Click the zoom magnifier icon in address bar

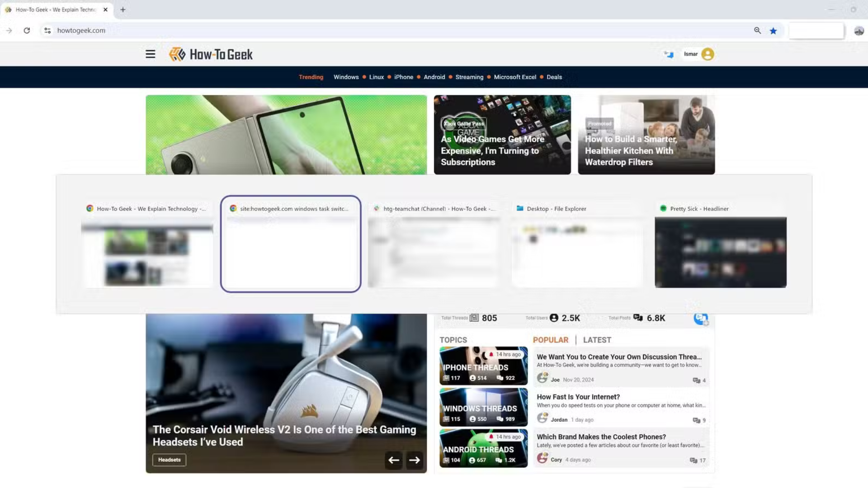pos(757,30)
